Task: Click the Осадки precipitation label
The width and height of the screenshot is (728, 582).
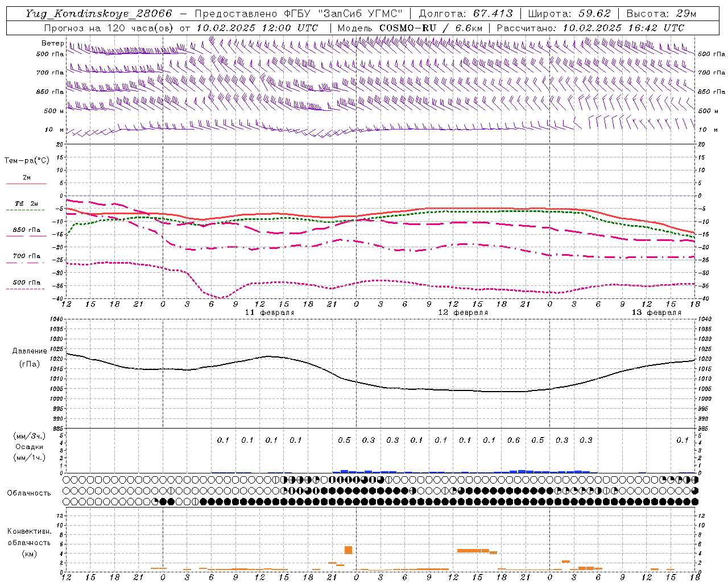Action: 29,447
